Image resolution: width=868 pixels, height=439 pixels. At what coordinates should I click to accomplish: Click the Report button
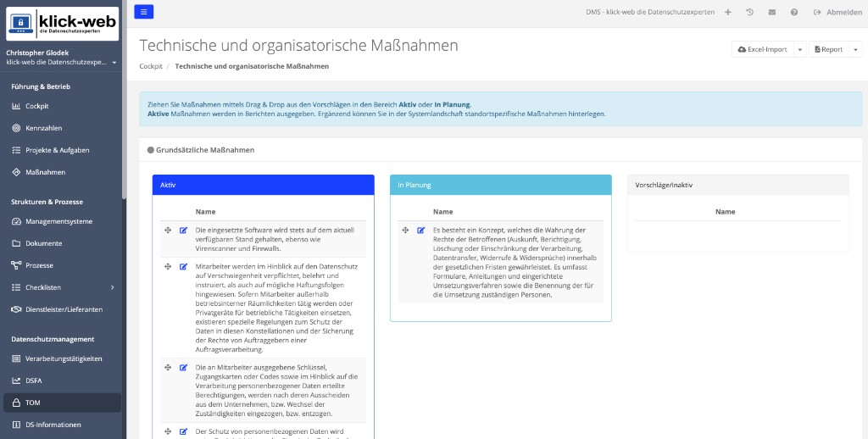click(829, 49)
